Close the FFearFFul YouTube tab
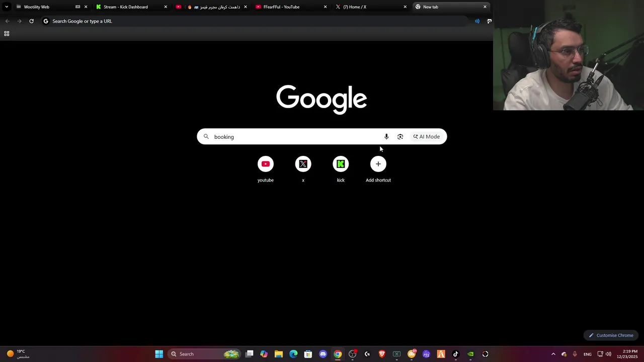 tap(325, 7)
